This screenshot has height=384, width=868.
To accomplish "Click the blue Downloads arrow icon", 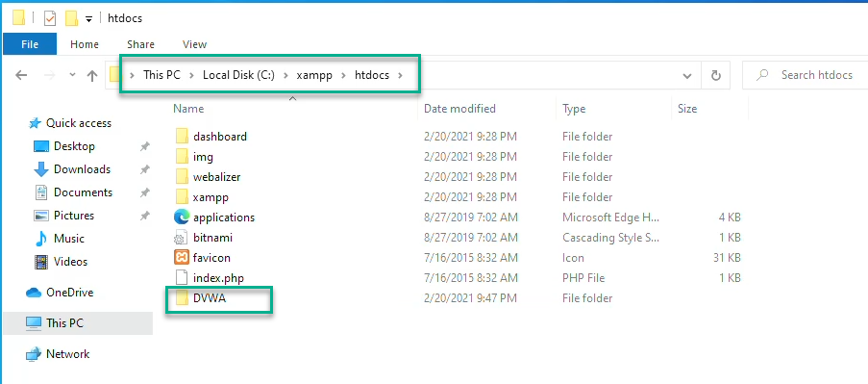I will coord(41,169).
